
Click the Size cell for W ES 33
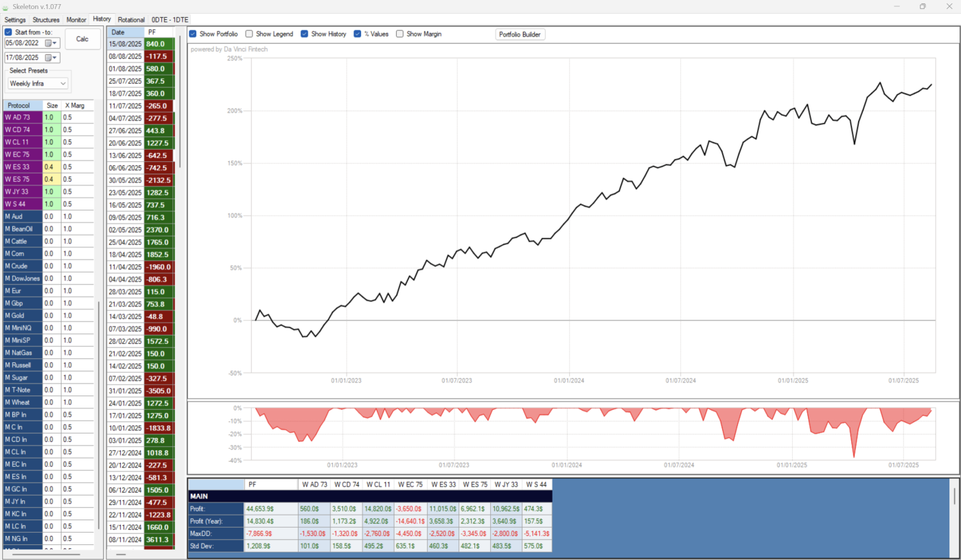[51, 167]
